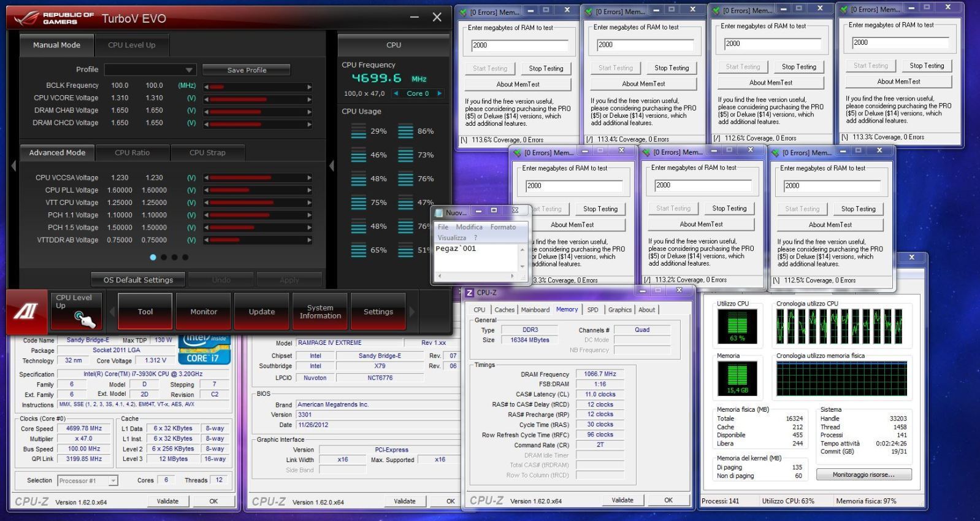Screen dimensions: 980x521
Task: Open Formato menu in Notepad
Action: click(x=503, y=227)
